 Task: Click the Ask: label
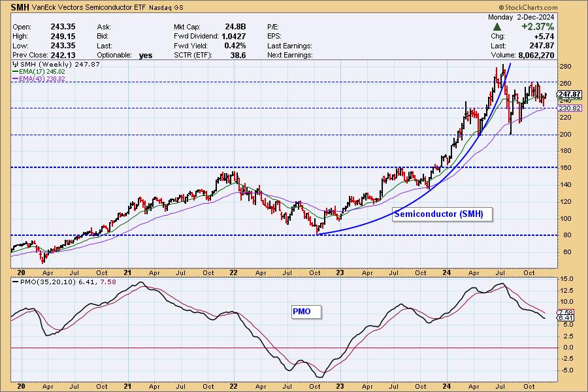tap(103, 27)
